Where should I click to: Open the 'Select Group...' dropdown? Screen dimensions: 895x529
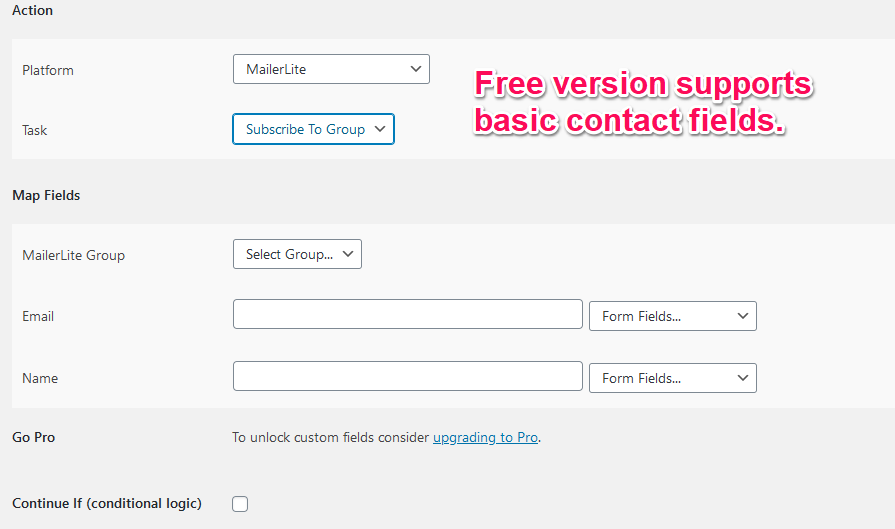coord(297,254)
